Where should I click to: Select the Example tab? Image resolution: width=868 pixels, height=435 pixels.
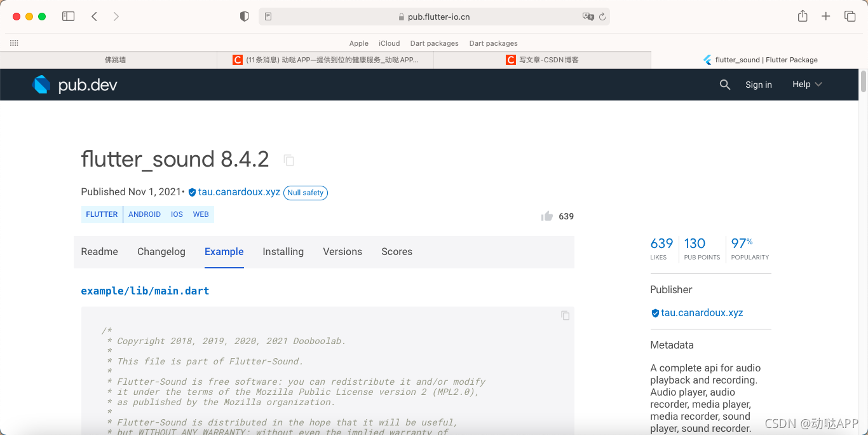click(224, 252)
